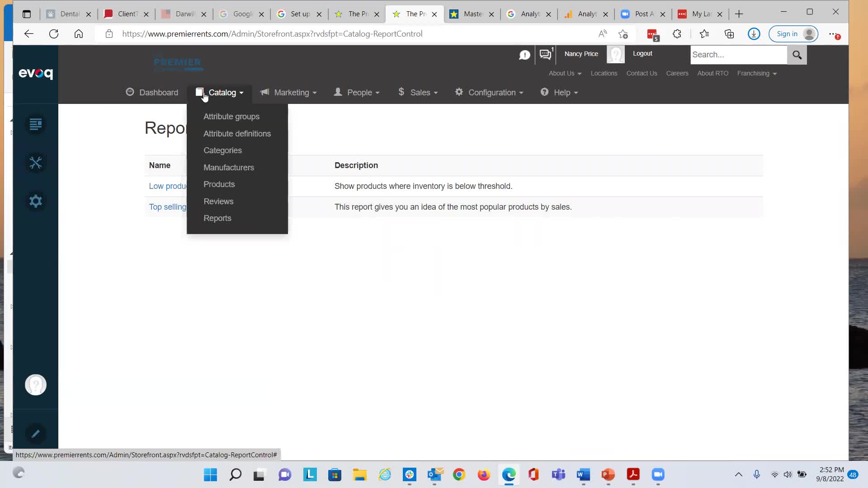The height and width of the screenshot is (488, 868).
Task: Open Microsoft Teams from the taskbar
Action: (x=558, y=475)
